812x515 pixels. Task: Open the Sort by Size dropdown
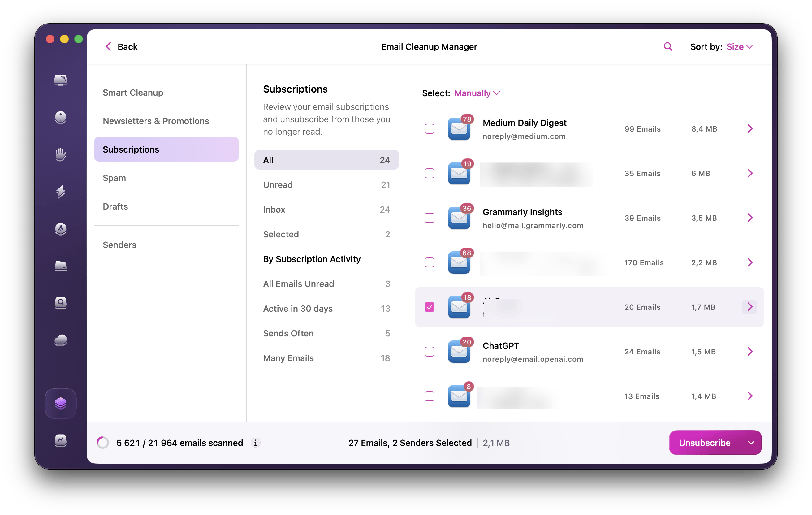[x=740, y=46]
